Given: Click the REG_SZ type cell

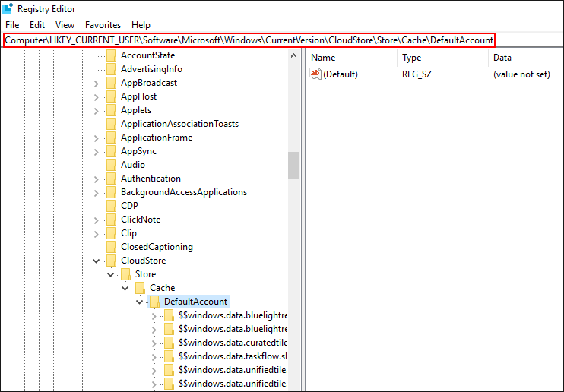Looking at the screenshot, I should coord(417,74).
